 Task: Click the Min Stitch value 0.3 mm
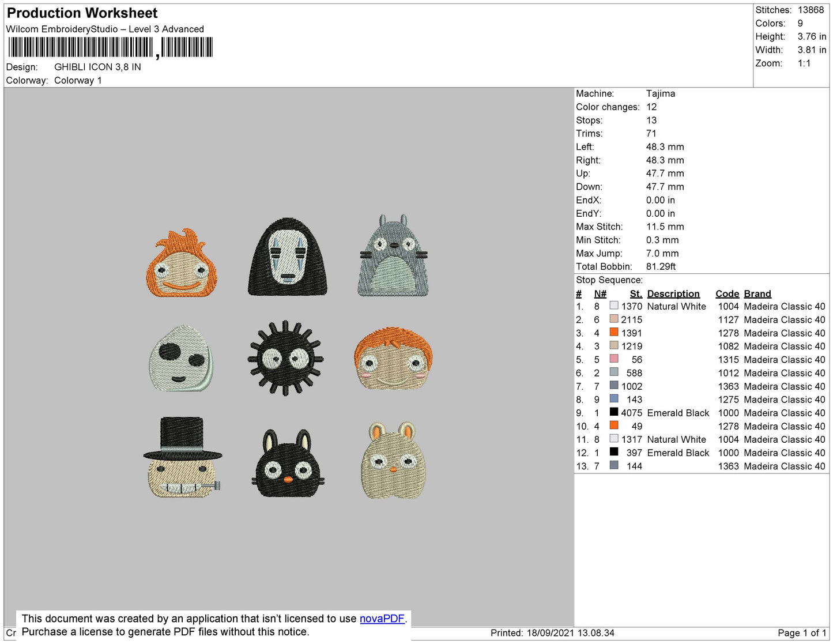(662, 240)
